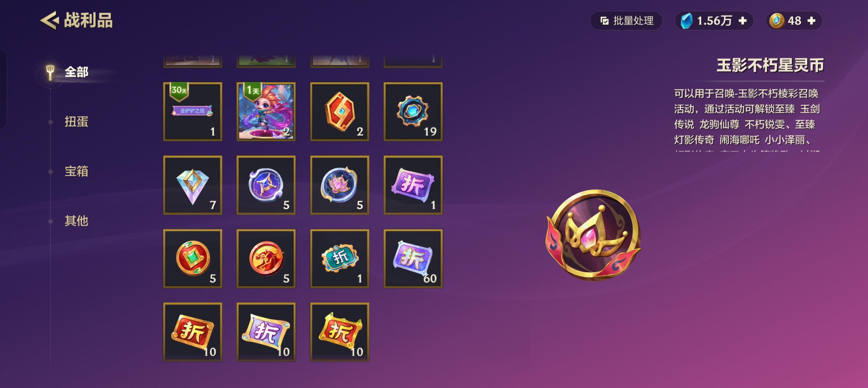This screenshot has width=868, height=388.
Task: Add more gold coins with plus
Action: pos(812,21)
